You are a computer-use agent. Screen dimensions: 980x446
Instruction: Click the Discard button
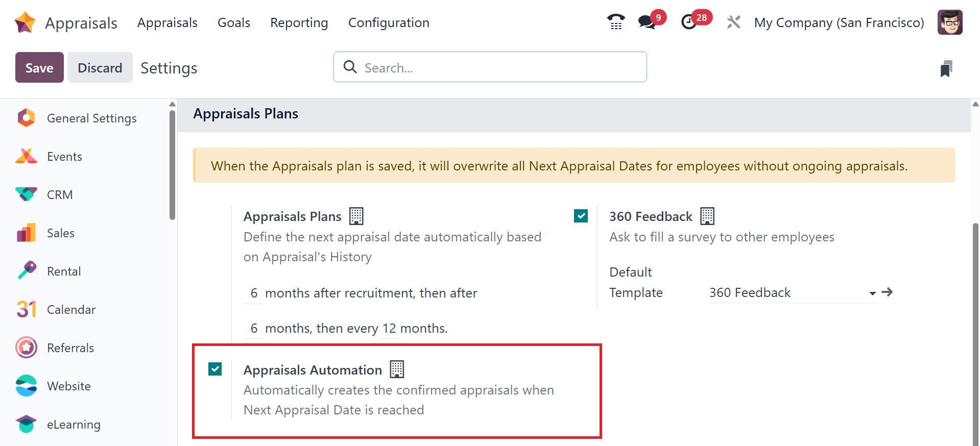point(100,67)
